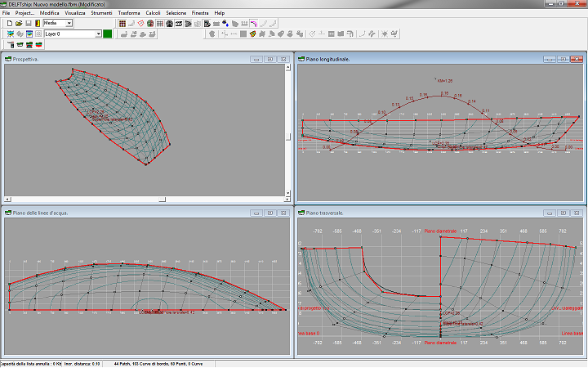Click the Prospettiva vertical scrollbar thumb
Screen dimensions: 588x368
288,137
